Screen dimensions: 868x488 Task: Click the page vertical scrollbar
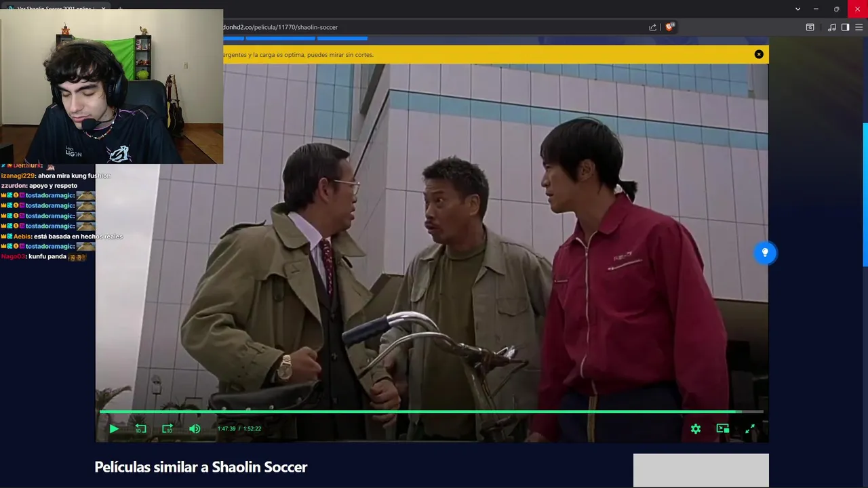pyautogui.click(x=865, y=195)
